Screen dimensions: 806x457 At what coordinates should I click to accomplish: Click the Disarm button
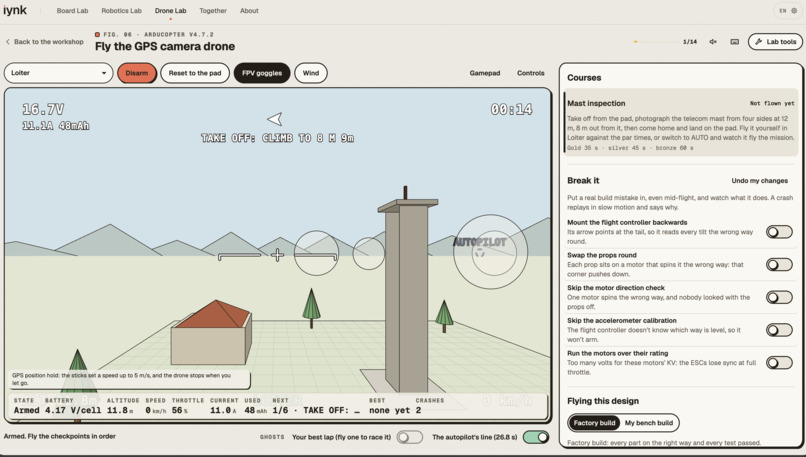coord(137,73)
